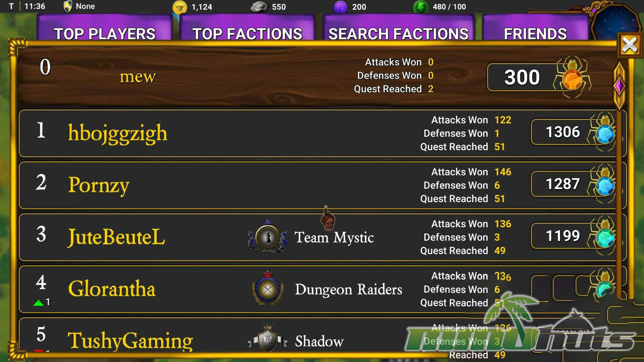The image size is (644, 362).
Task: Close the leaderboard with the X button
Action: click(x=630, y=45)
